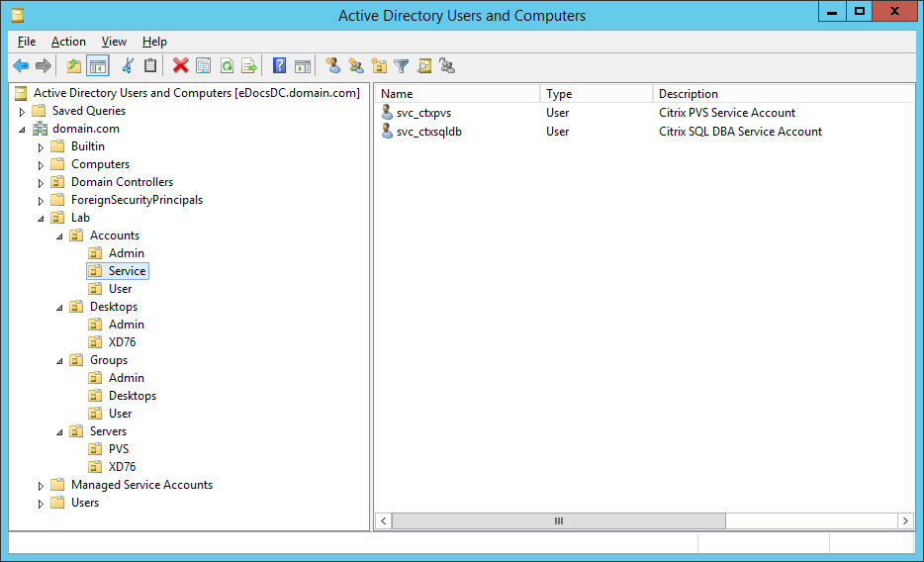Open Help using the question mark icon

coord(279,66)
